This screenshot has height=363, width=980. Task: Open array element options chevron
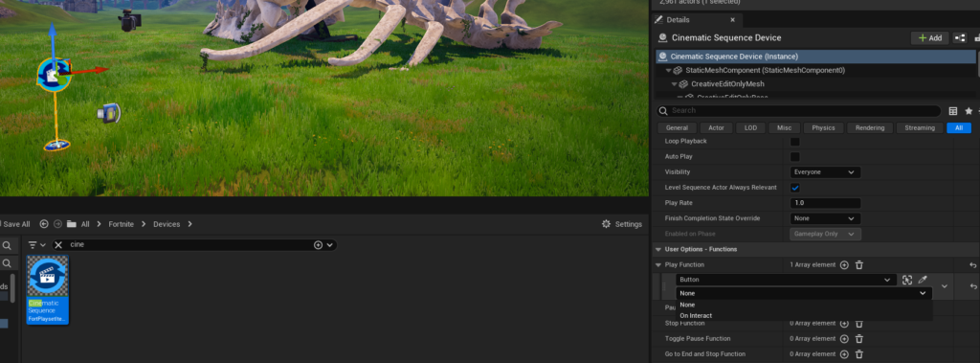click(945, 286)
